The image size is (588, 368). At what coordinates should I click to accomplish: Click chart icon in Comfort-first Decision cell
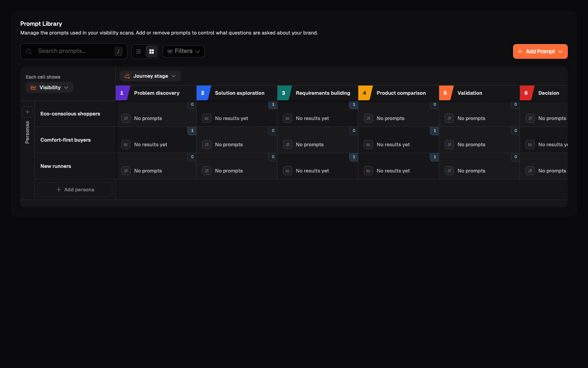tap(530, 144)
